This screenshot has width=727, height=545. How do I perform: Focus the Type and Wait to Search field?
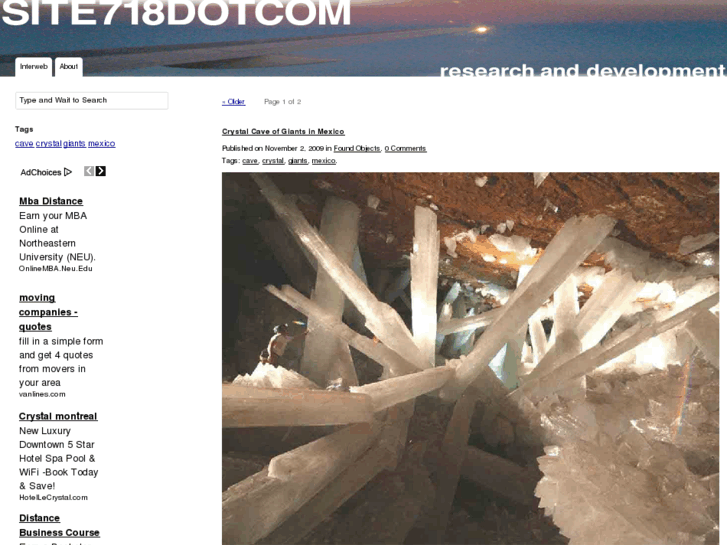click(92, 101)
